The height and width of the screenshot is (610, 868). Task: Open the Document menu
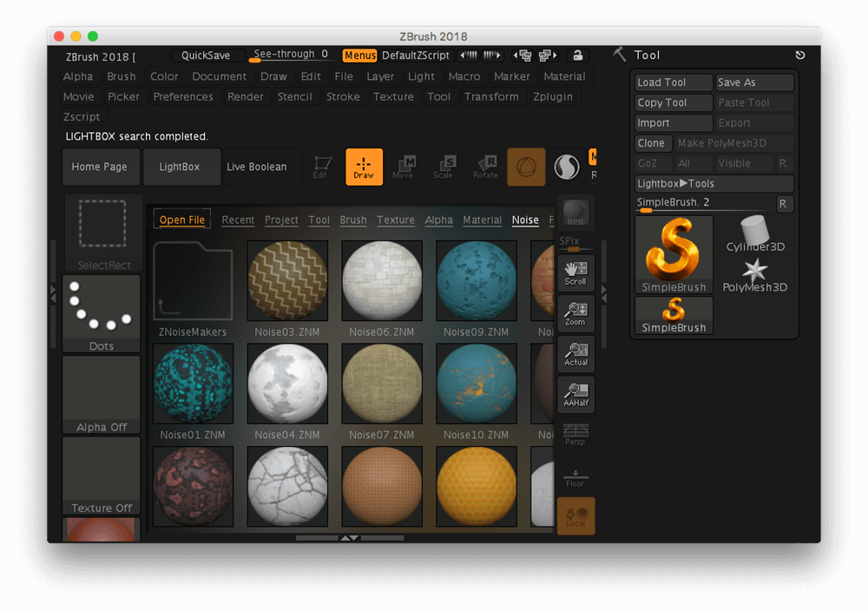coord(220,76)
